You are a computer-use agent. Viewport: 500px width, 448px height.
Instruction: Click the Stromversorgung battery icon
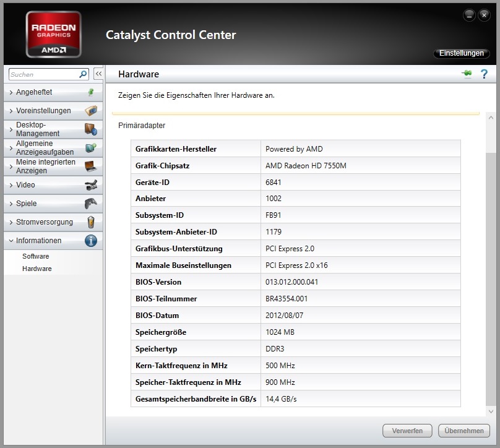tap(91, 222)
